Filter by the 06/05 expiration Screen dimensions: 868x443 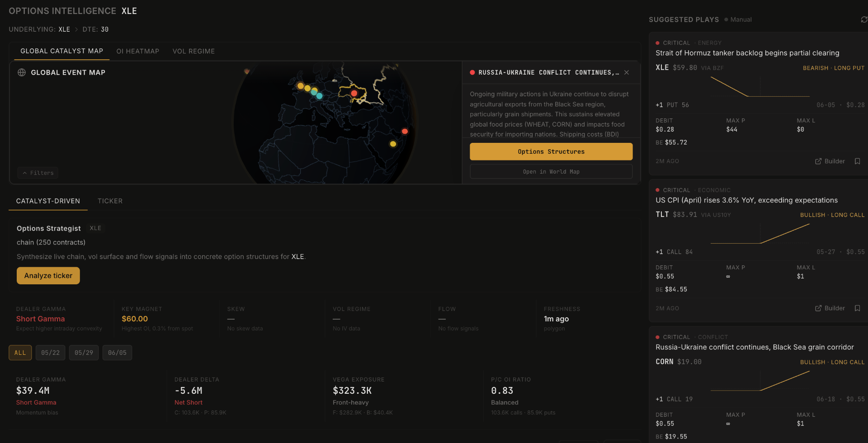pos(117,353)
